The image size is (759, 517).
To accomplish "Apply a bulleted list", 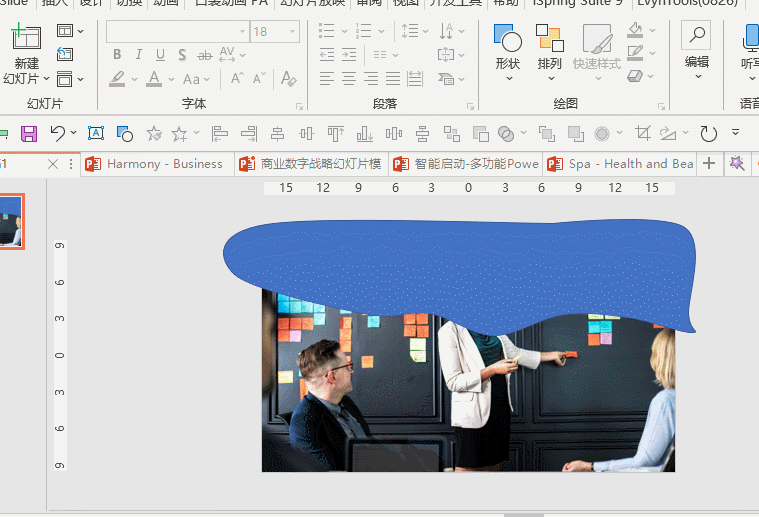I will point(327,31).
